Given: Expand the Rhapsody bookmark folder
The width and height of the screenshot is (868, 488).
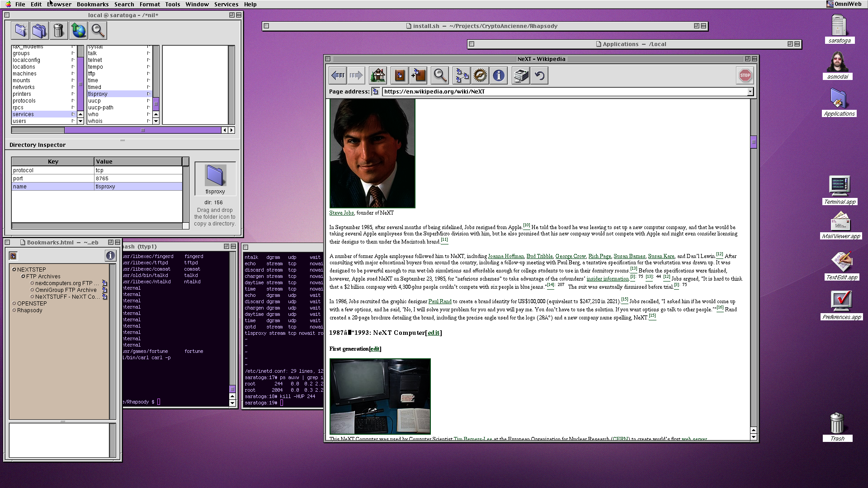Looking at the screenshot, I should point(14,310).
